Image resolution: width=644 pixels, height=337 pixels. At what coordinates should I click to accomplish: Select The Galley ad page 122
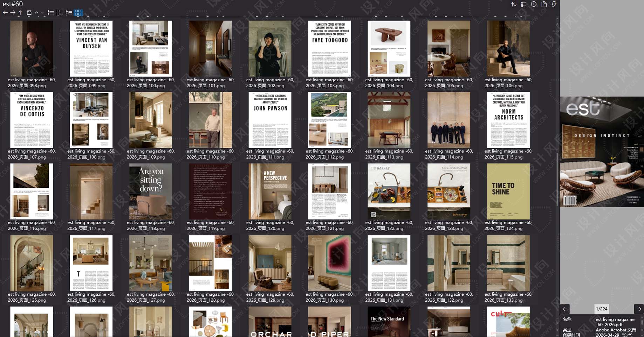tap(389, 191)
